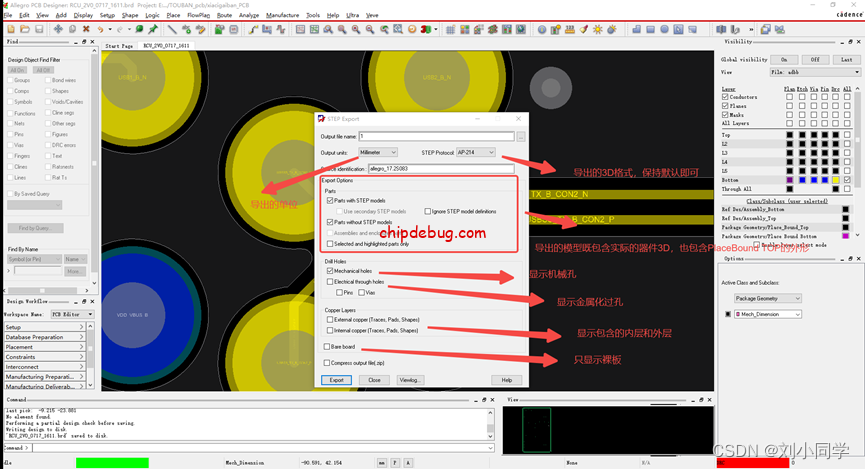The height and width of the screenshot is (469, 865).
Task: Open the Manufacture menu
Action: [282, 15]
